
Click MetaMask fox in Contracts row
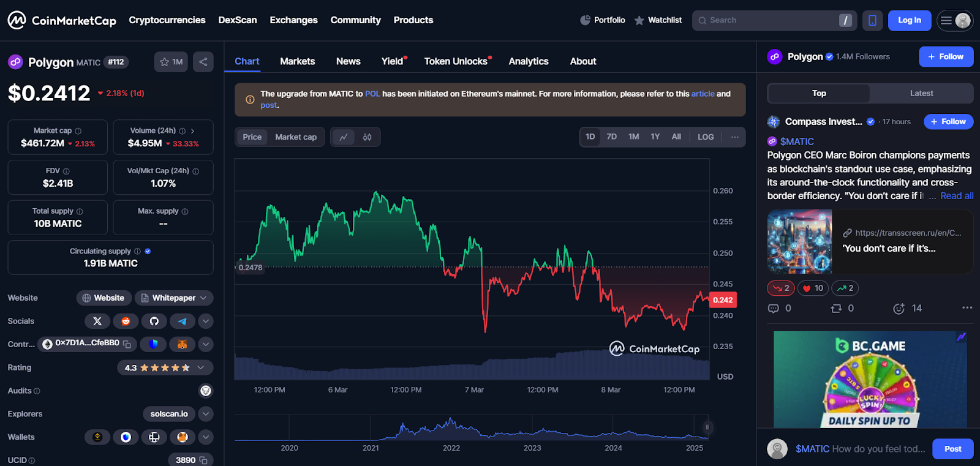(182, 344)
